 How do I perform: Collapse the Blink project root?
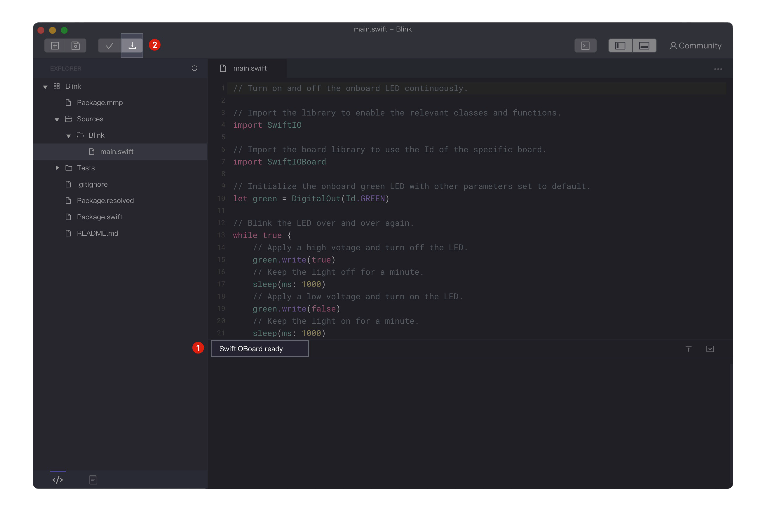point(45,87)
